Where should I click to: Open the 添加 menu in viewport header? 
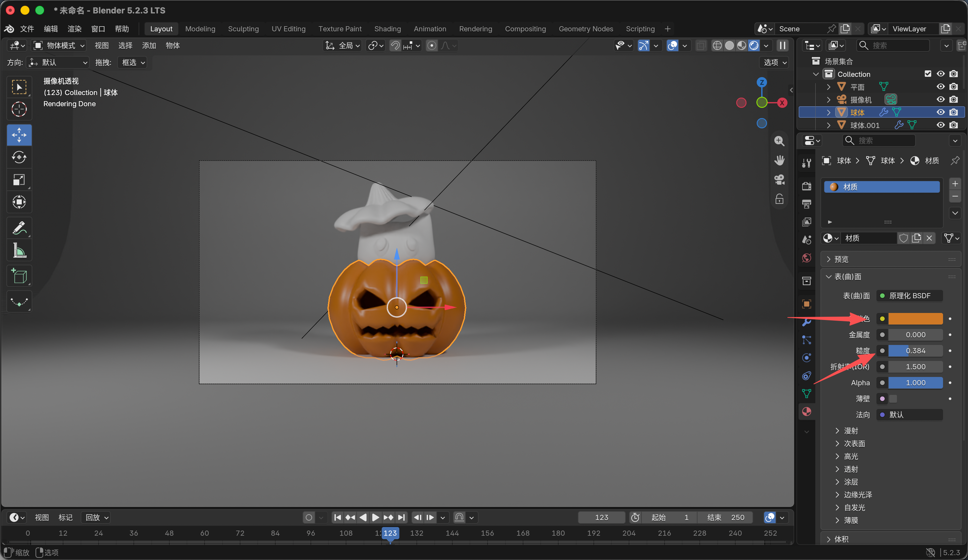tap(149, 46)
